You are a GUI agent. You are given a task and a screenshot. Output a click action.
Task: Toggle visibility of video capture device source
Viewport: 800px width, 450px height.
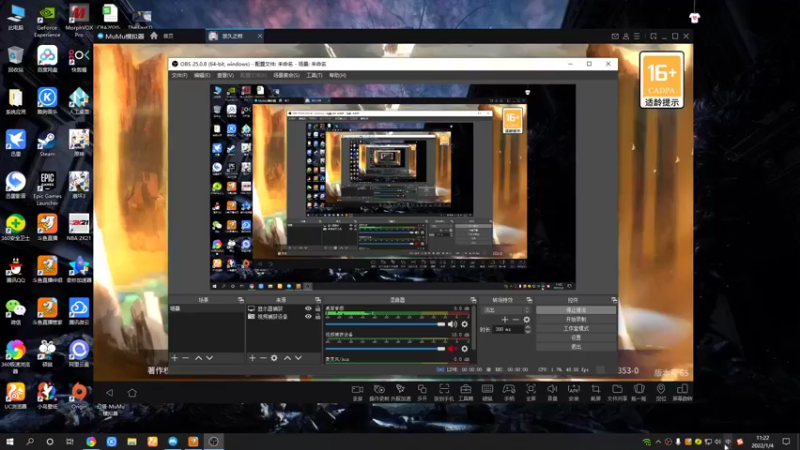[x=308, y=316]
